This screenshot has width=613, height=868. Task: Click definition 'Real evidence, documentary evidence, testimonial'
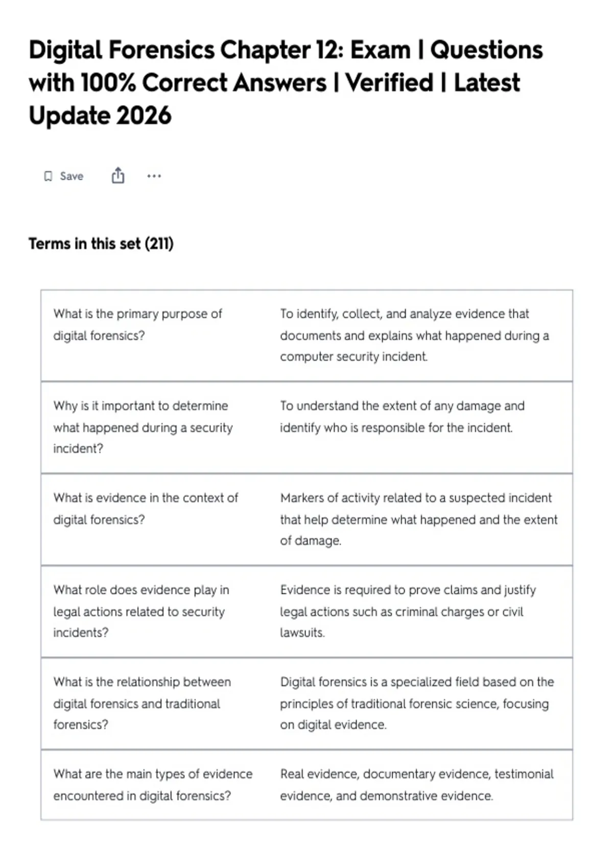(x=417, y=785)
